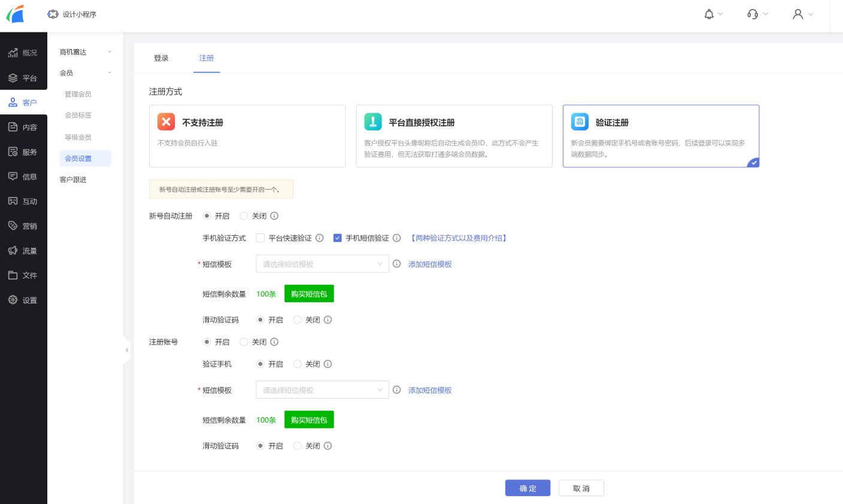Go to 营销 marketing in the sidebar
This screenshot has height=504, width=843.
pyautogui.click(x=23, y=226)
